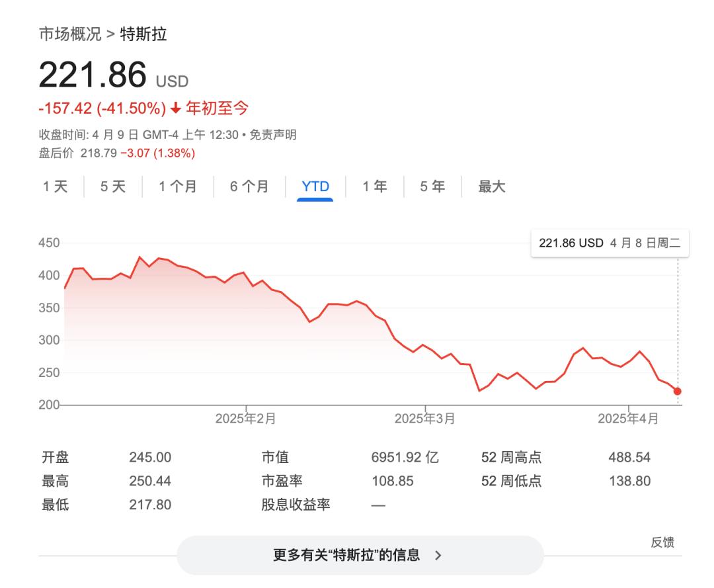Select the 5天 time range tab
714x588 pixels.
[x=112, y=187]
